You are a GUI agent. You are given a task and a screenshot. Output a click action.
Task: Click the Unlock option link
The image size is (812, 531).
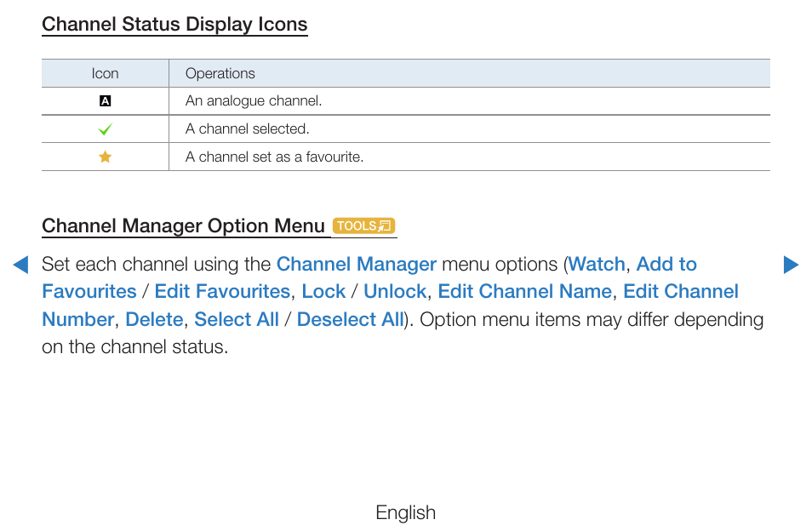[395, 291]
